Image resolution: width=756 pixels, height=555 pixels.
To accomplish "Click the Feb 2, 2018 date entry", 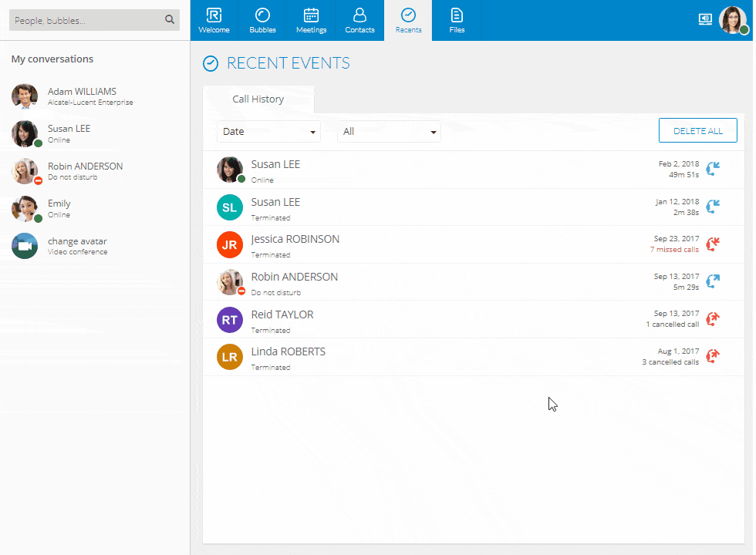I will pyautogui.click(x=679, y=163).
